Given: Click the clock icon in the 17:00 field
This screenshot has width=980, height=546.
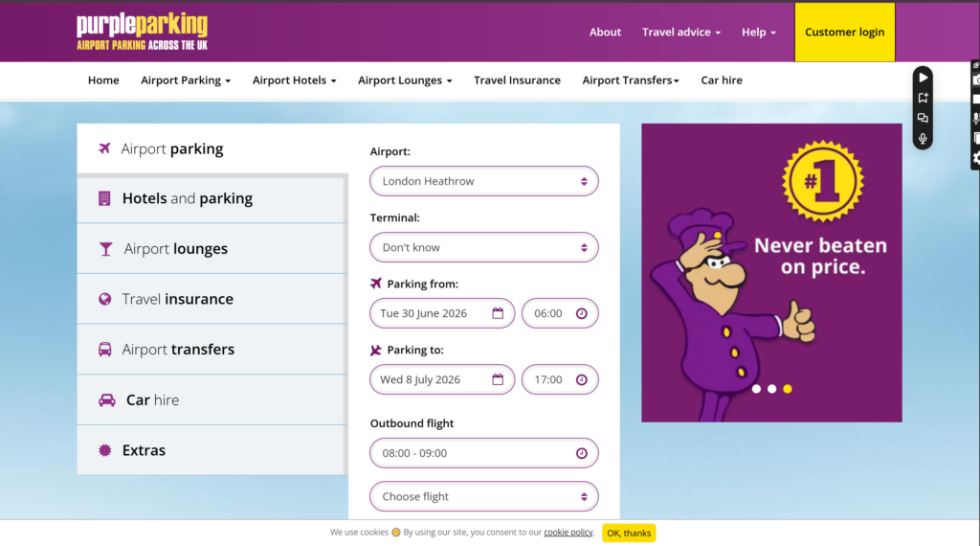Looking at the screenshot, I should point(581,379).
